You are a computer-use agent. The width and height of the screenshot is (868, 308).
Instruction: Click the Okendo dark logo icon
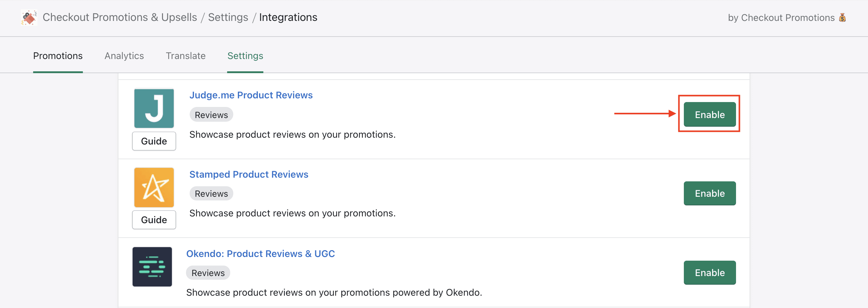[152, 267]
